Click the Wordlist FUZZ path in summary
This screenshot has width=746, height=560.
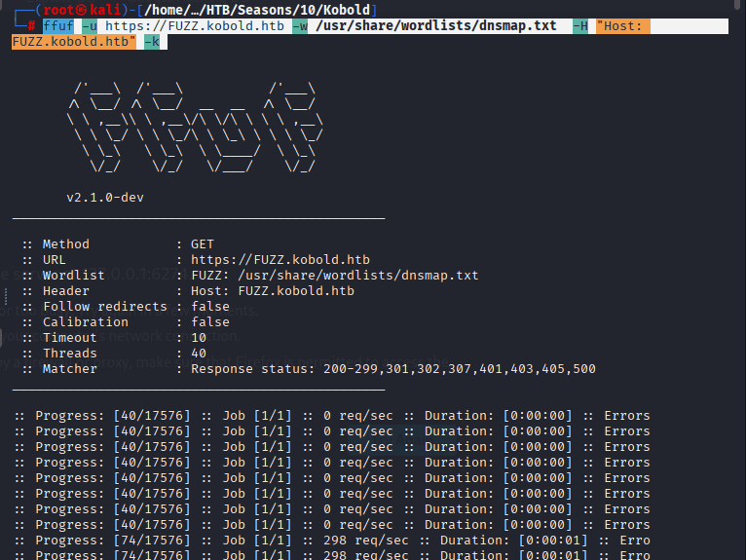point(335,276)
